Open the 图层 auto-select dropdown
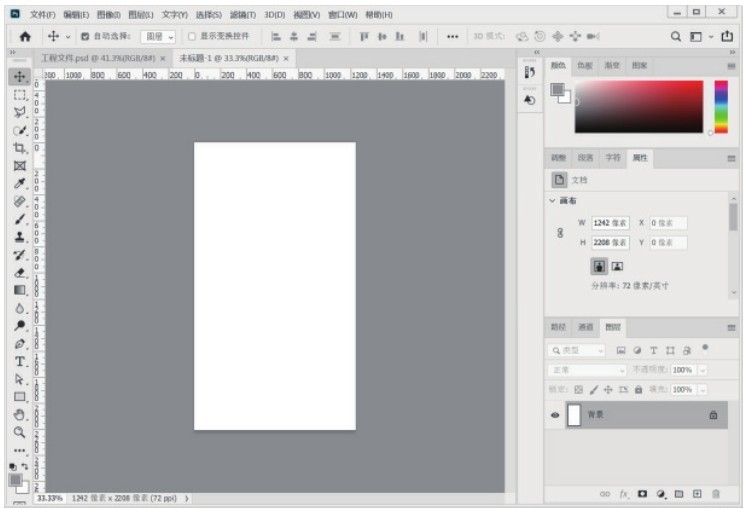This screenshot has height=509, width=746. pyautogui.click(x=157, y=36)
